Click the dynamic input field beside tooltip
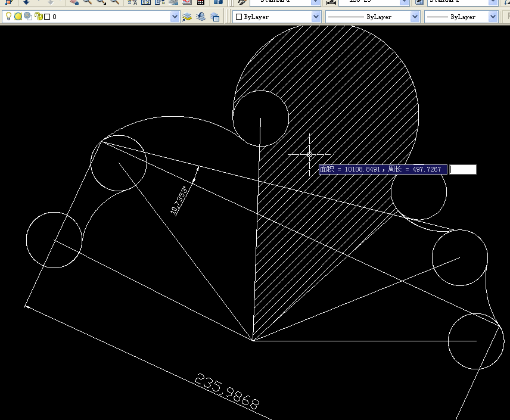Screen dimensions: 510x420 (463, 169)
